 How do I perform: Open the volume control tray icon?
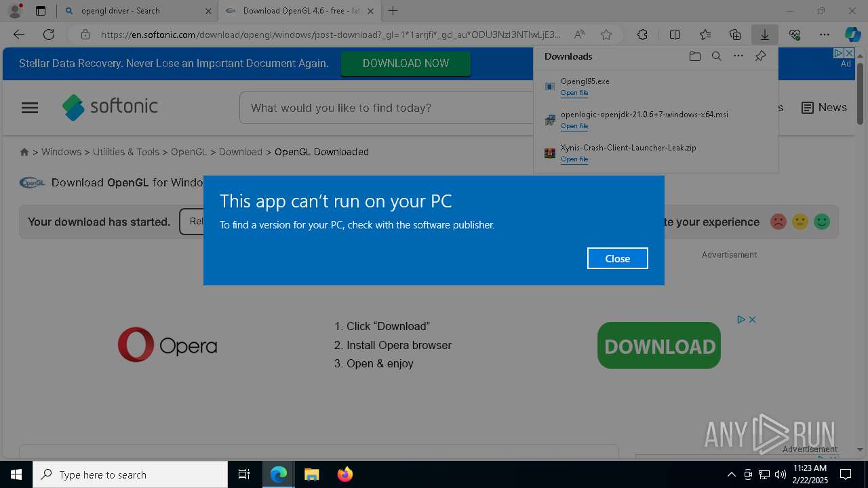click(x=780, y=474)
